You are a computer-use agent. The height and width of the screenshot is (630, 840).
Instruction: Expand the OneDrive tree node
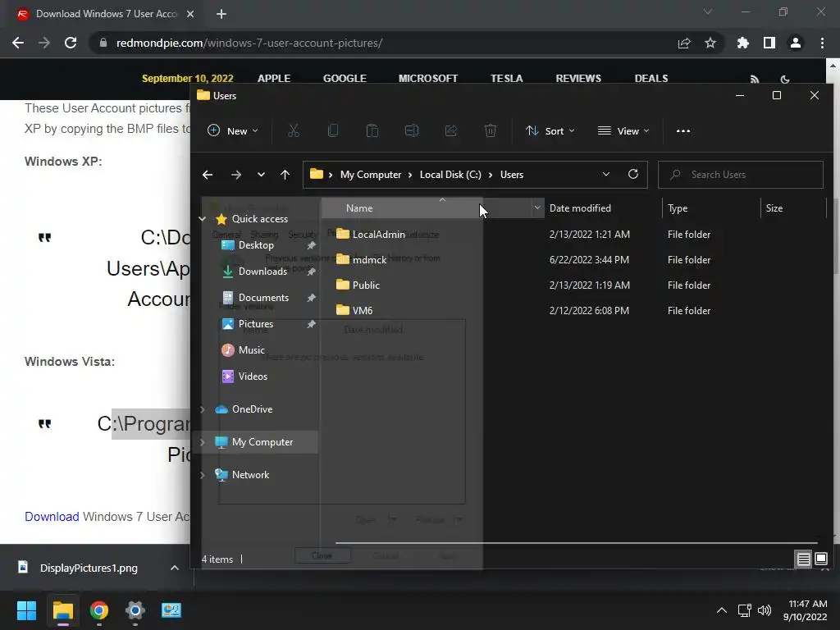pos(202,409)
